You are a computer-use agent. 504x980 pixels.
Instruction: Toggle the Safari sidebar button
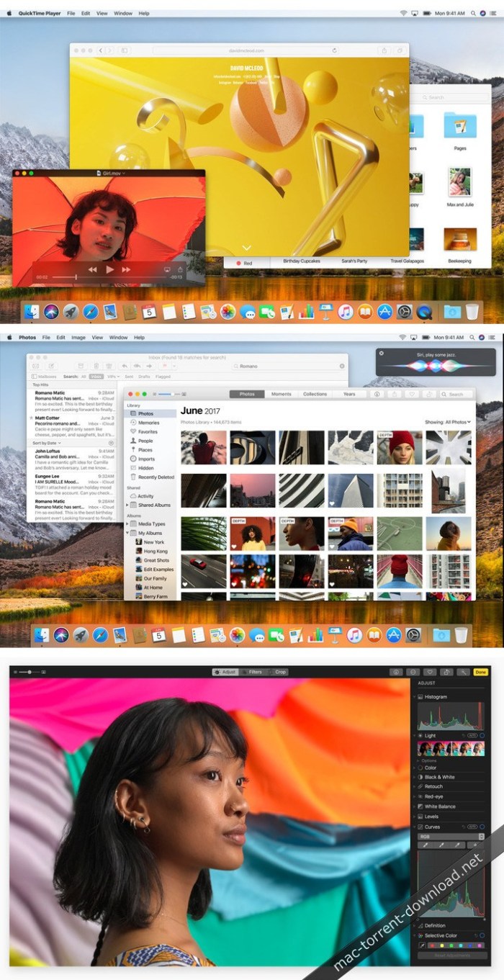(x=124, y=50)
